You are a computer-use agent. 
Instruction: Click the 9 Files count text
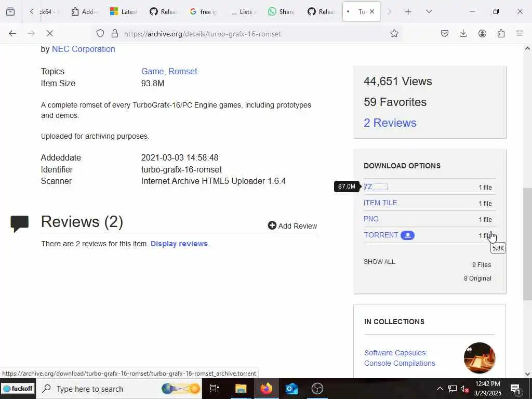(x=482, y=264)
